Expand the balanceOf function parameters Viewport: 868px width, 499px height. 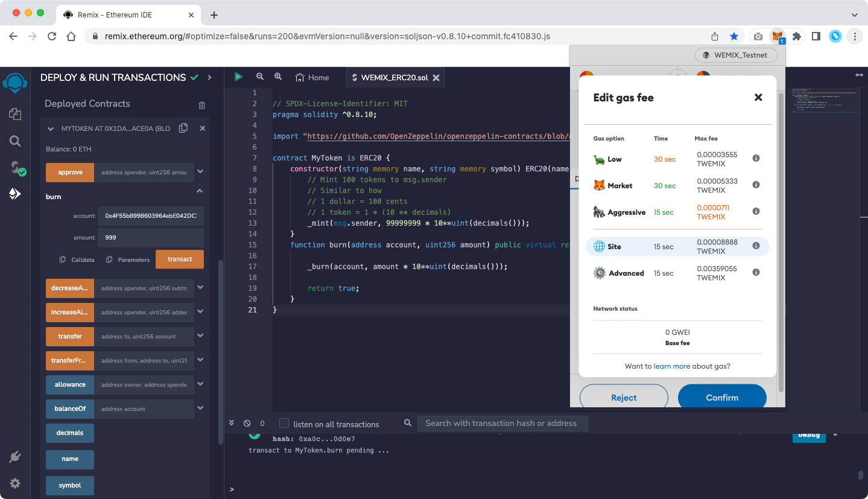[x=200, y=408]
